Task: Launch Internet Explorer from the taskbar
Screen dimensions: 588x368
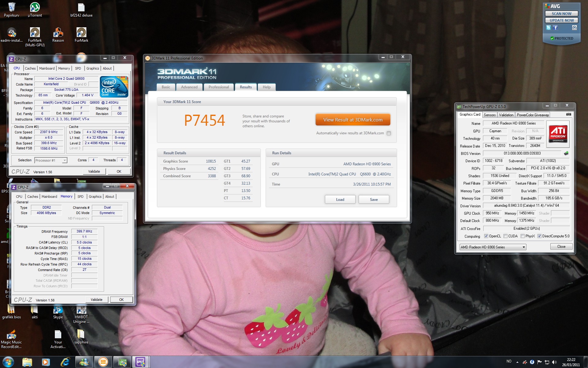Action: click(65, 362)
